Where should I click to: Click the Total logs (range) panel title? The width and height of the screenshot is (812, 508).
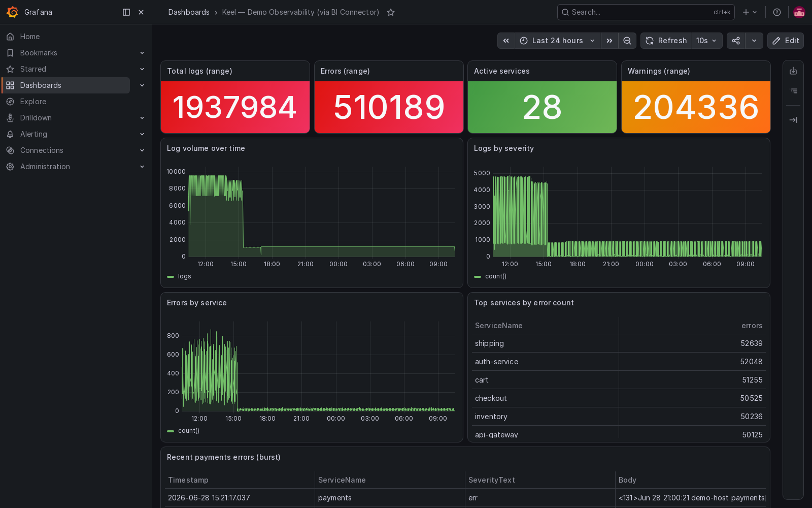pyautogui.click(x=199, y=71)
